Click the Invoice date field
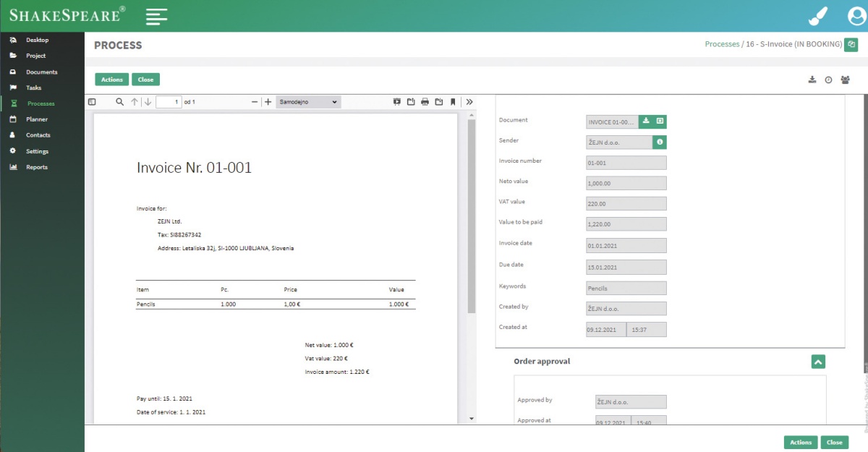Viewport: 868px width, 452px height. [x=626, y=245]
